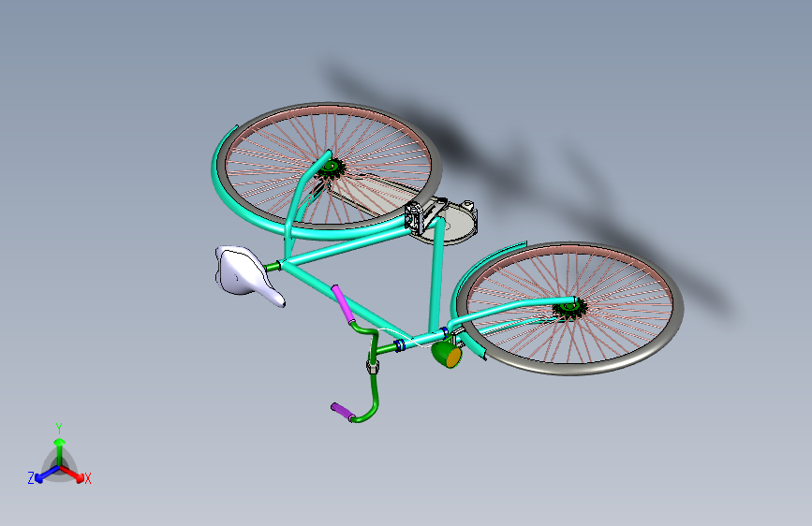The width and height of the screenshot is (812, 526).
Task: Select the green seat post below the saddle
Action: coord(273,267)
